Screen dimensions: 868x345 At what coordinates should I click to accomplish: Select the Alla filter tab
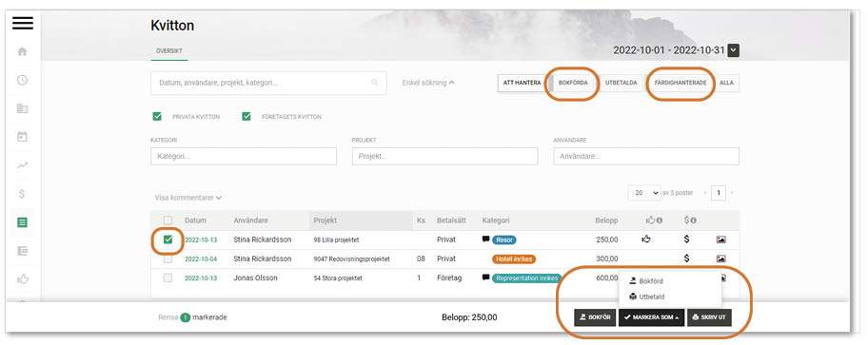[x=727, y=83]
